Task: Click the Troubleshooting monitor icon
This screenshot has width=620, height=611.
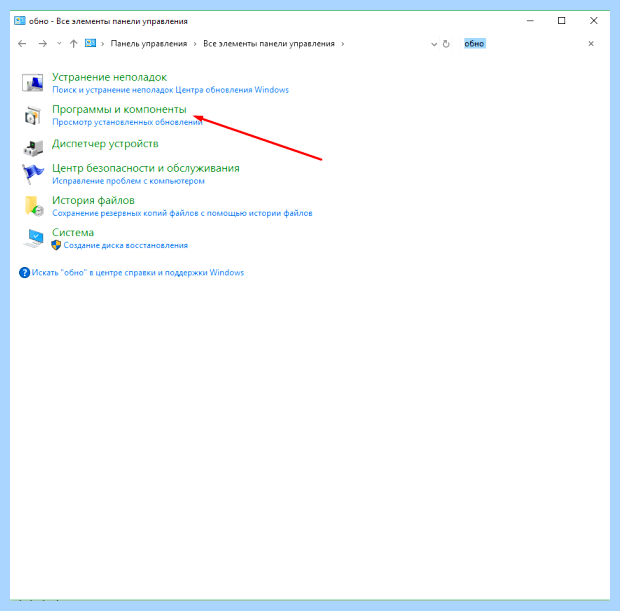Action: click(32, 83)
